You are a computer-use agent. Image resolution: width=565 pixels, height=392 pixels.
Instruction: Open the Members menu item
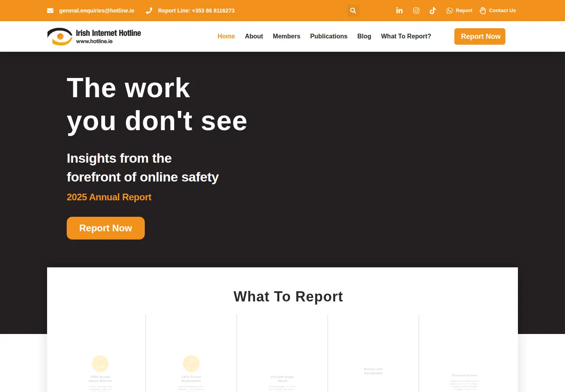(x=286, y=36)
